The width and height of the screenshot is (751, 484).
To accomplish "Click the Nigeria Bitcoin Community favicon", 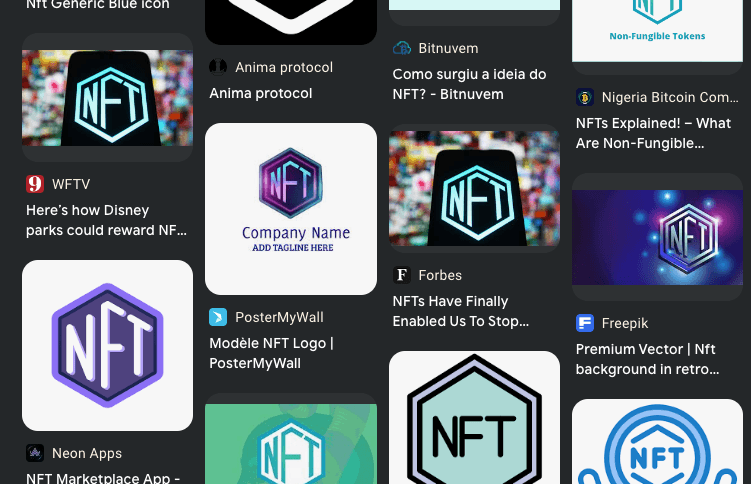I will pos(585,97).
